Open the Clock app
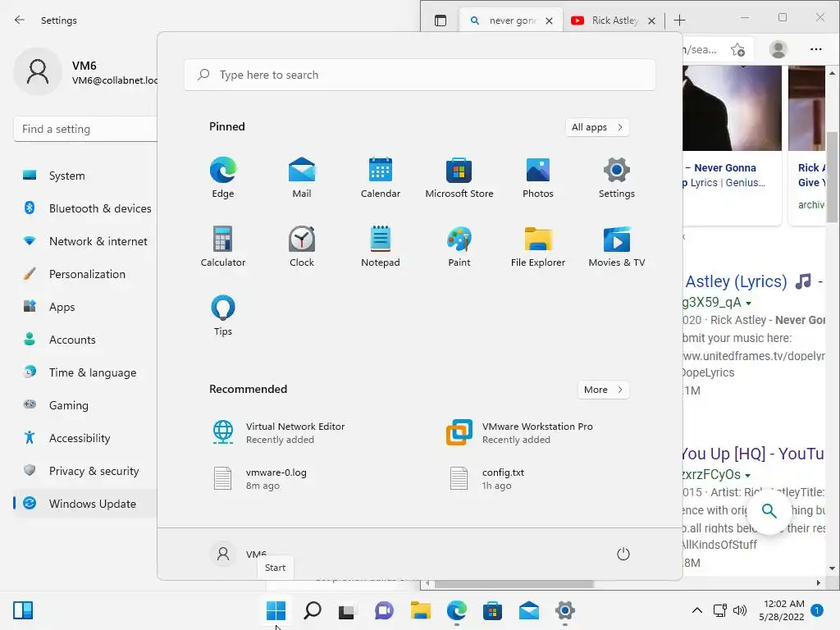 coord(302,246)
